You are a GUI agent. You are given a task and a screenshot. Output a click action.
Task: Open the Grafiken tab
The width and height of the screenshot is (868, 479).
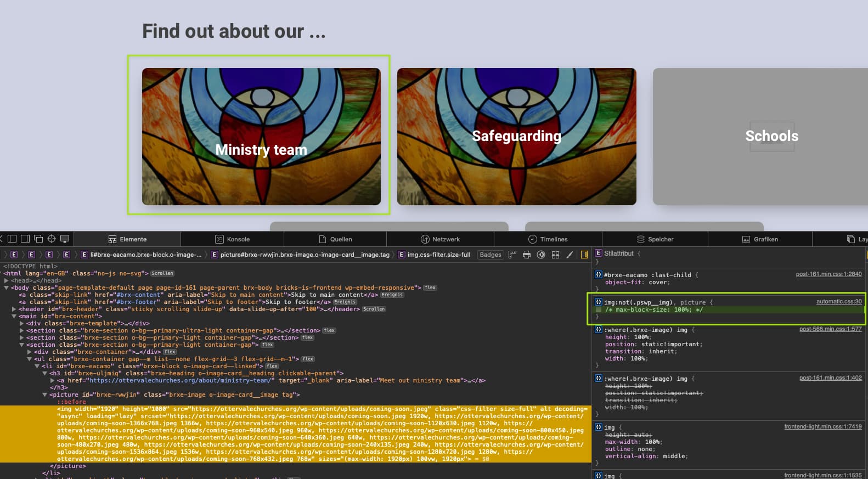click(760, 239)
